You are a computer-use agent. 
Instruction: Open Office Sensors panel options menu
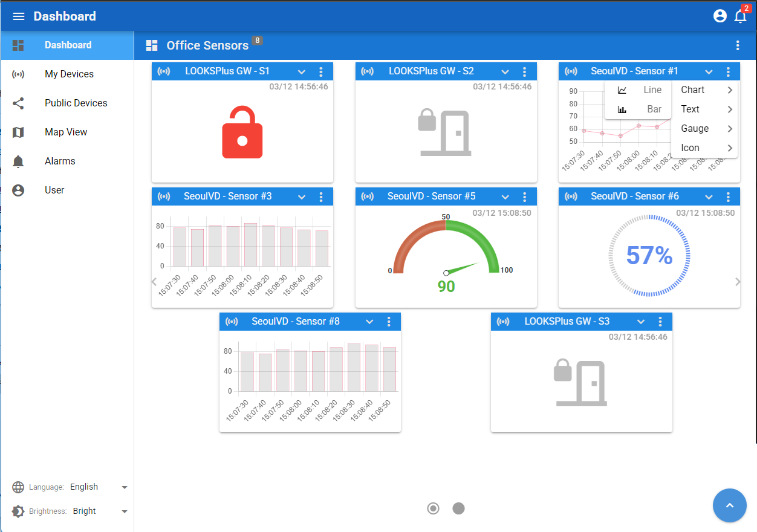(x=738, y=45)
